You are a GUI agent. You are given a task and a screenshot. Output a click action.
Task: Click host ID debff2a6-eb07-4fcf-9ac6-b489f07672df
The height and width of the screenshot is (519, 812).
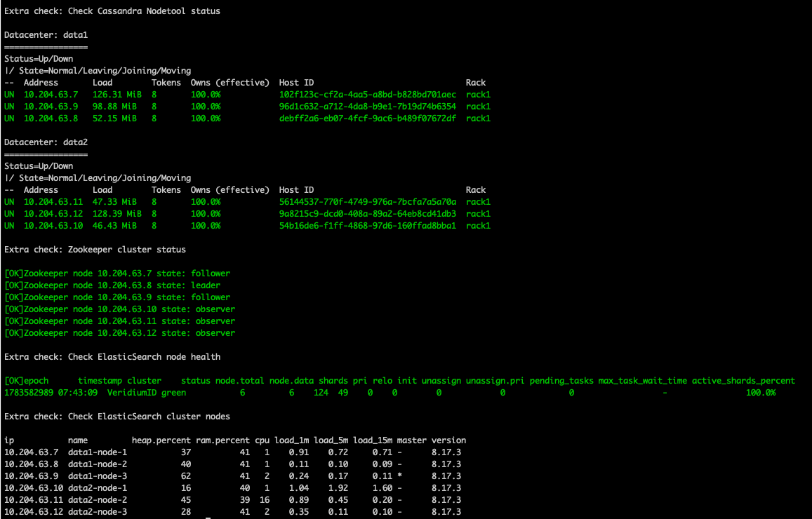coord(368,119)
